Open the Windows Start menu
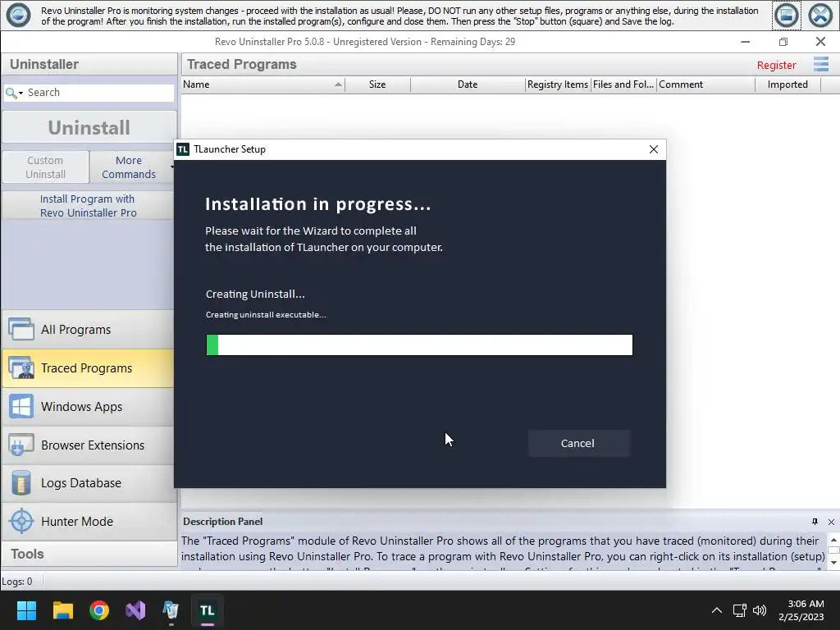This screenshot has width=840, height=630. [x=26, y=610]
